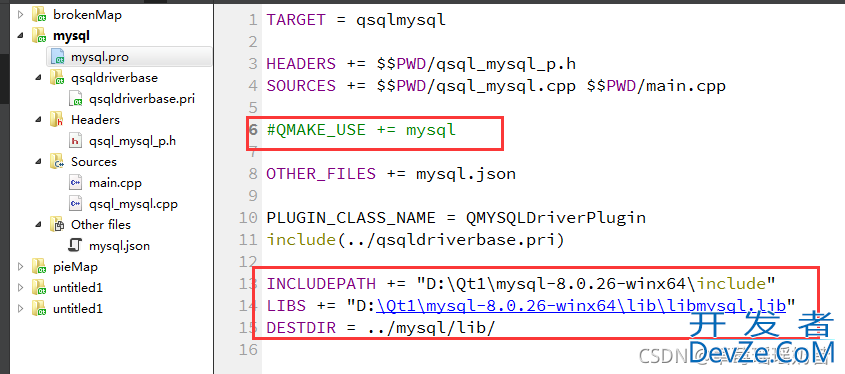This screenshot has height=374, width=845.
Task: Expand the brokenMap project node
Action: point(20,15)
